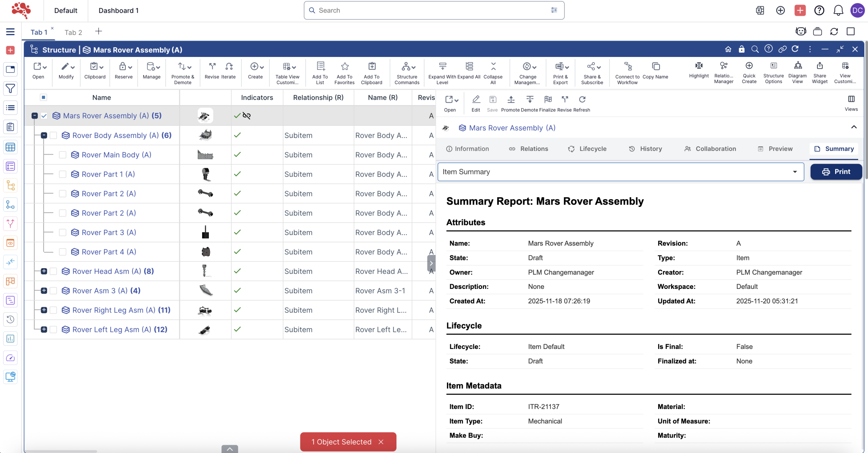Check the Rover Main Body checkbox
Image resolution: width=868 pixels, height=453 pixels.
click(x=62, y=155)
